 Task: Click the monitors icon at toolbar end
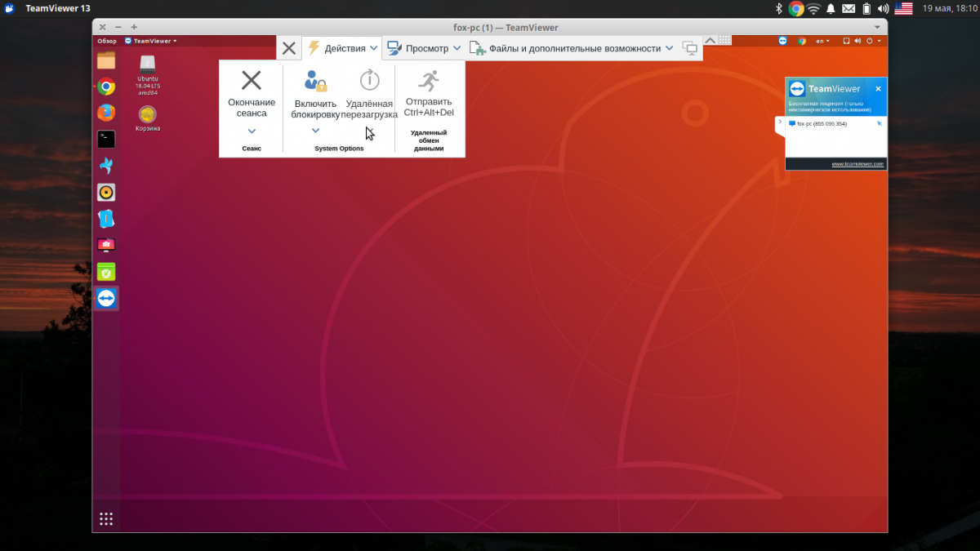click(x=690, y=48)
